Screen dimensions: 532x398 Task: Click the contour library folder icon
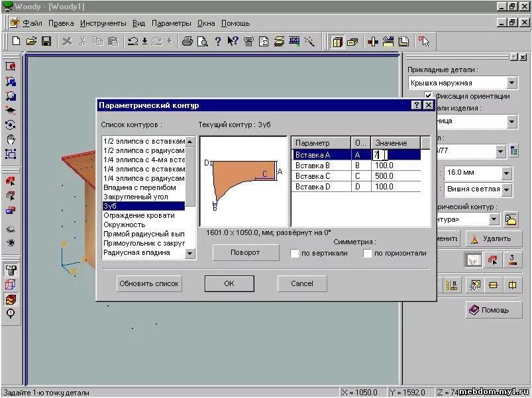(x=511, y=220)
